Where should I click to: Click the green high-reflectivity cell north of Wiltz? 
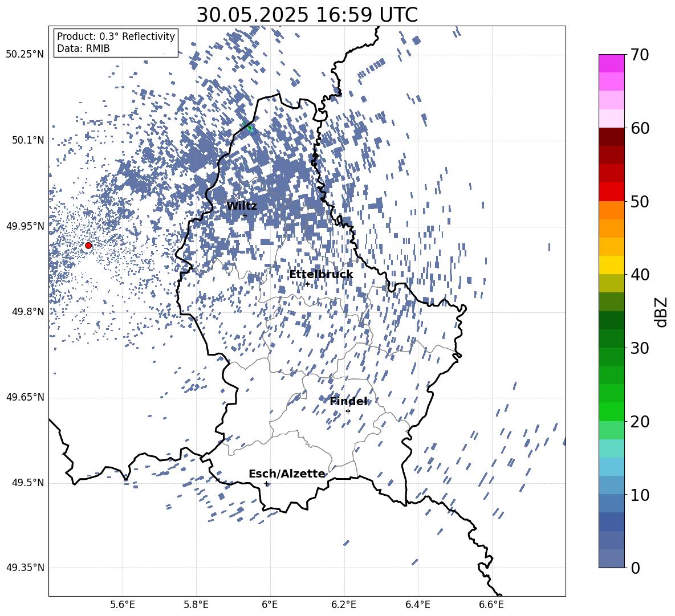(249, 127)
